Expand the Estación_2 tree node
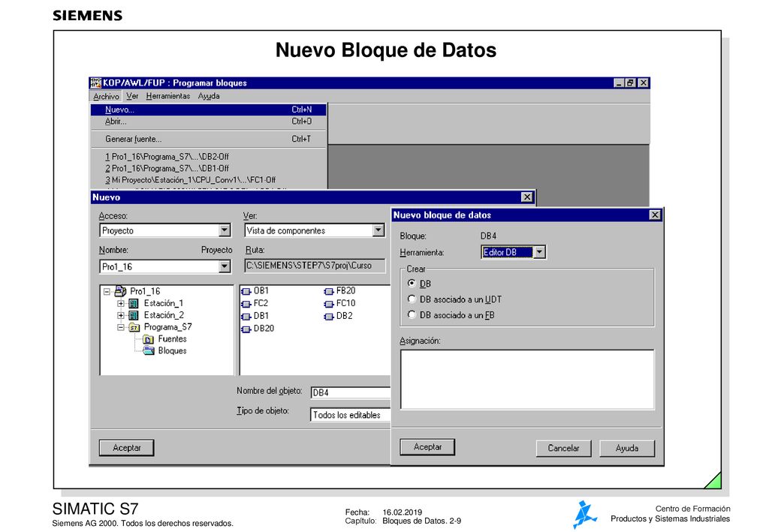The width and height of the screenshot is (769, 532). pos(121,315)
